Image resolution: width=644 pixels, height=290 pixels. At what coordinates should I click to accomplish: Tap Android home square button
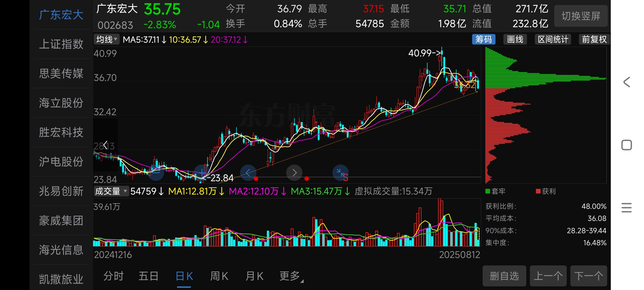pyautogui.click(x=626, y=145)
